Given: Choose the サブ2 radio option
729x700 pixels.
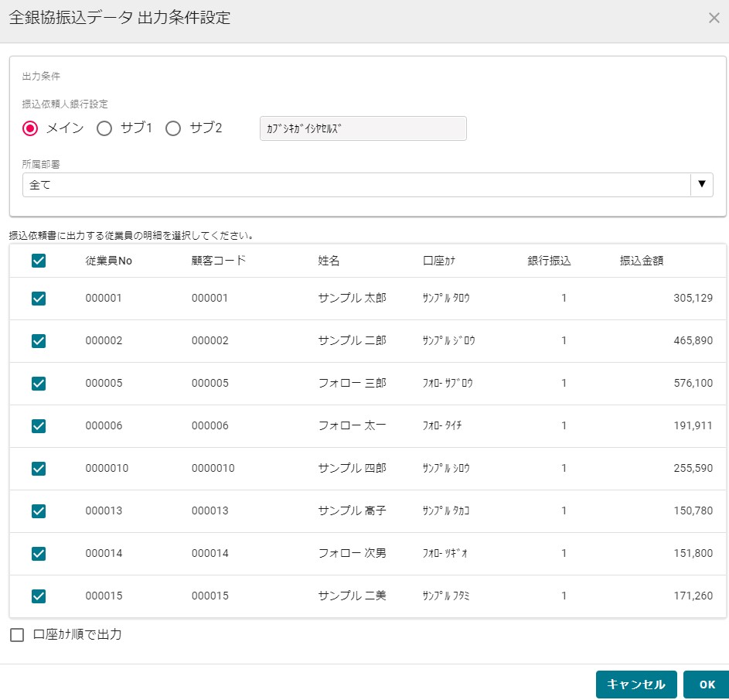Looking at the screenshot, I should click(173, 128).
